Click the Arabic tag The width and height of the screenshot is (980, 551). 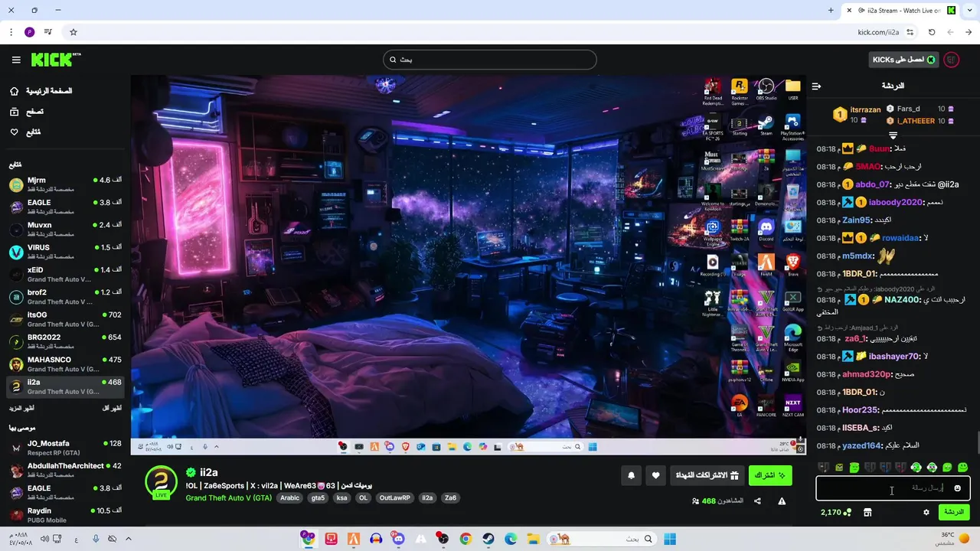(x=290, y=498)
